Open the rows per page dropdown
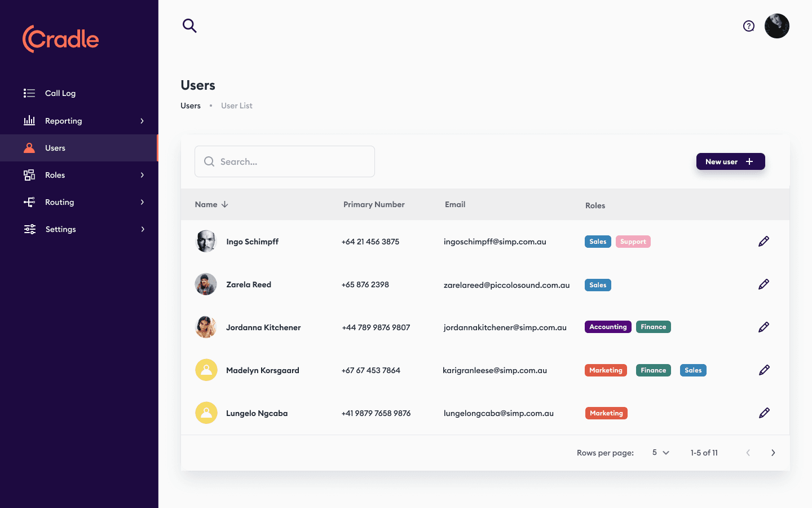812x508 pixels. click(660, 452)
